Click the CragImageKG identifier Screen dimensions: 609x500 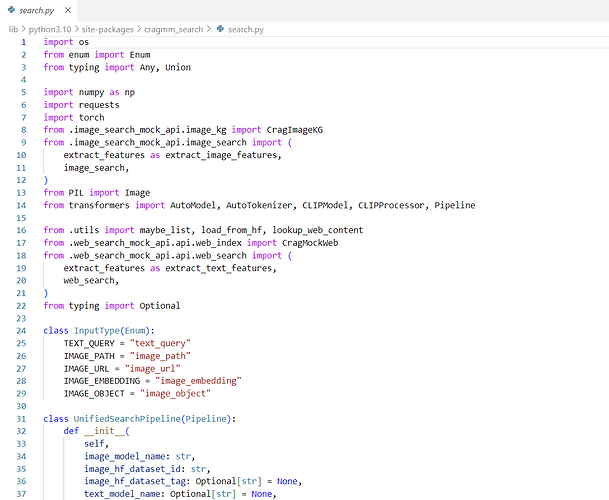pyautogui.click(x=295, y=130)
